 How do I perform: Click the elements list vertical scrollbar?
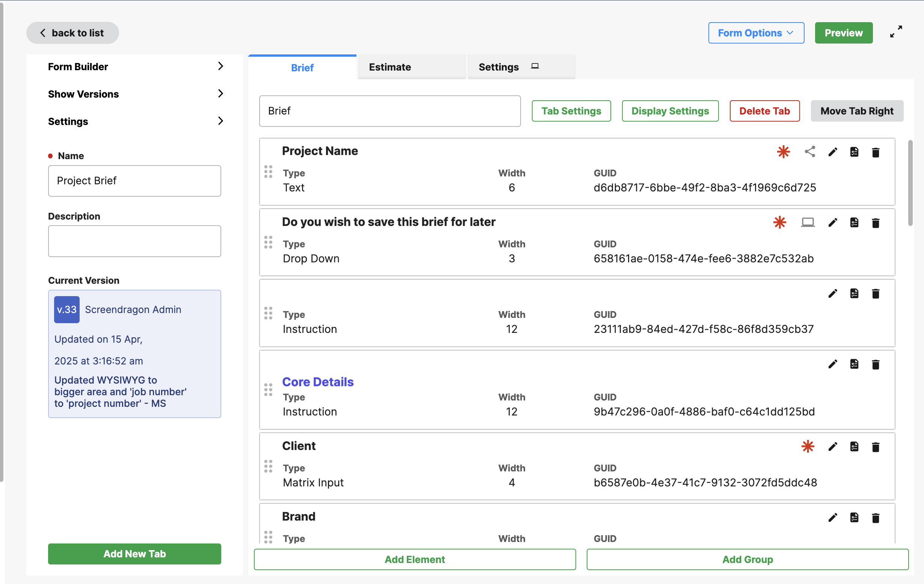click(x=910, y=183)
